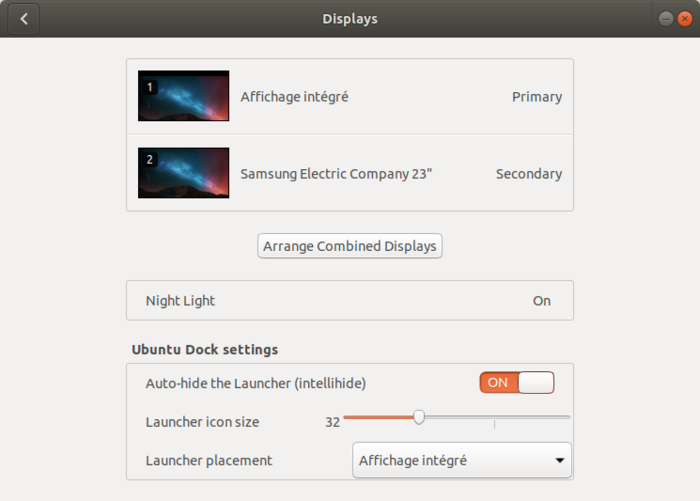Image resolution: width=700 pixels, height=501 pixels.
Task: Click the Displays title in header bar
Action: click(x=350, y=19)
